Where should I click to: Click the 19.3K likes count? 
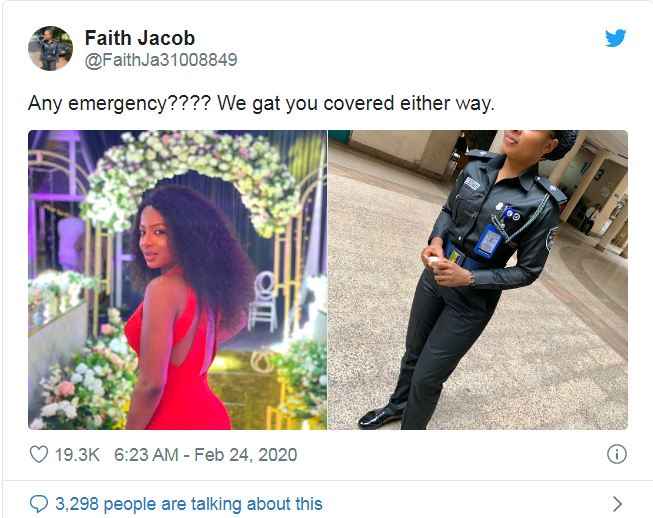(77, 455)
